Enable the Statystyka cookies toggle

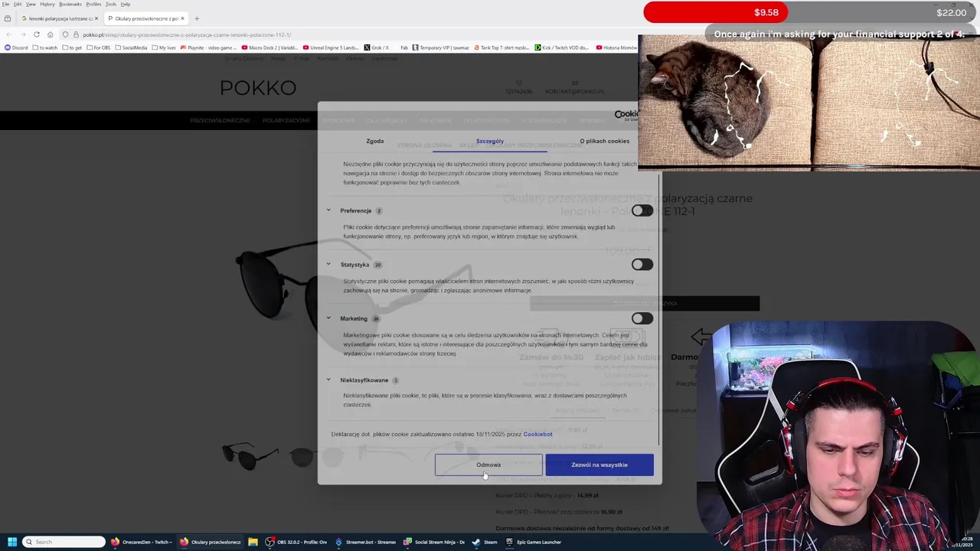click(642, 265)
